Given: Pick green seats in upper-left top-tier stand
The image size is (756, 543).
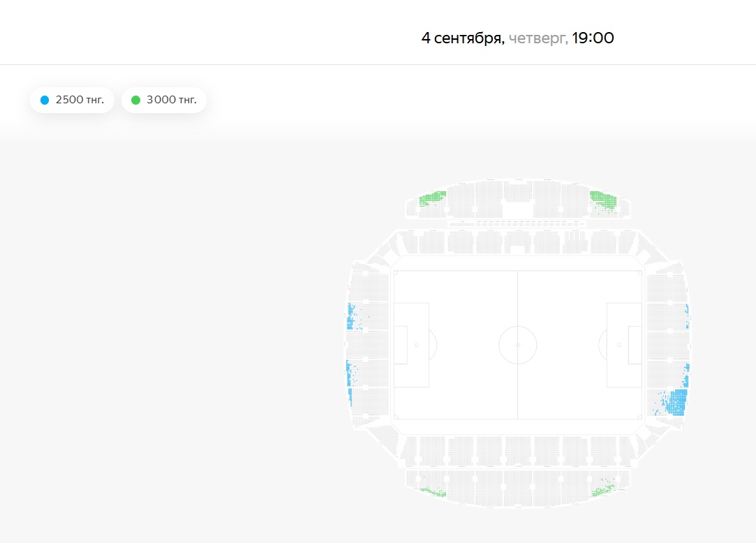Looking at the screenshot, I should [x=433, y=198].
